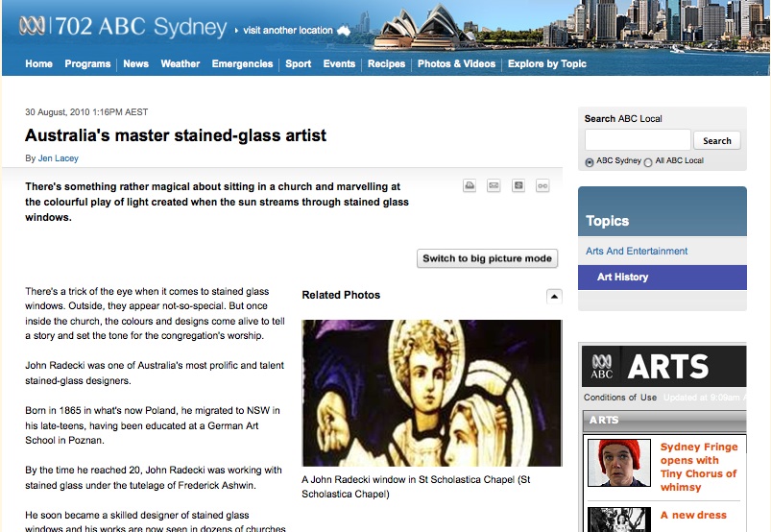The image size is (771, 532).
Task: Click the 702 ABC Sydney site title
Action: tap(140, 27)
